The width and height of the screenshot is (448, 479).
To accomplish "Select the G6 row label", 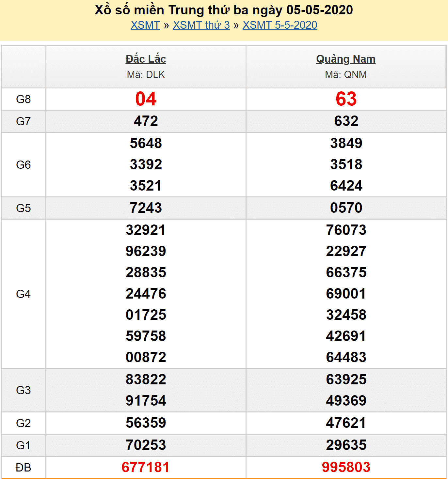I will click(24, 165).
